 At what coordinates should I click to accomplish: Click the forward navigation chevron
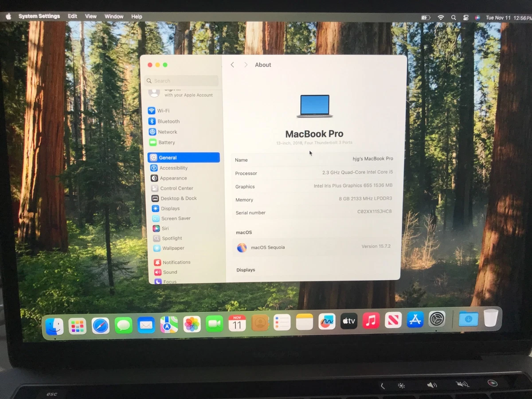click(x=246, y=64)
